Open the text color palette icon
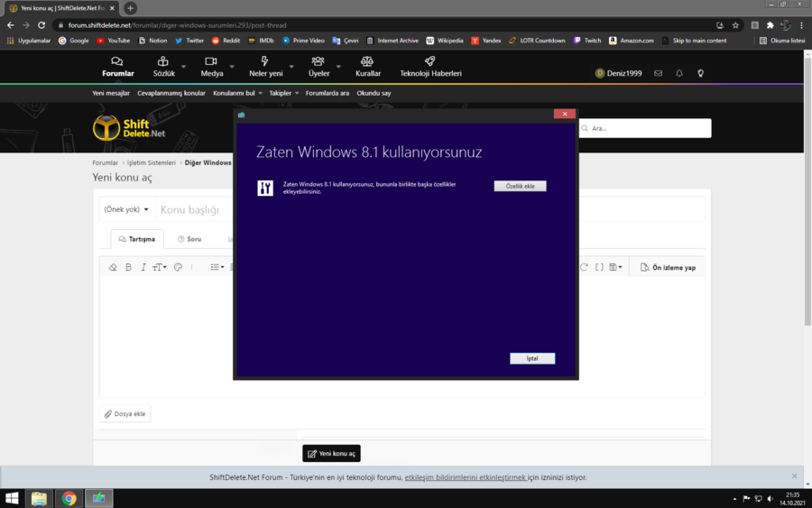812x508 pixels. coord(178,267)
